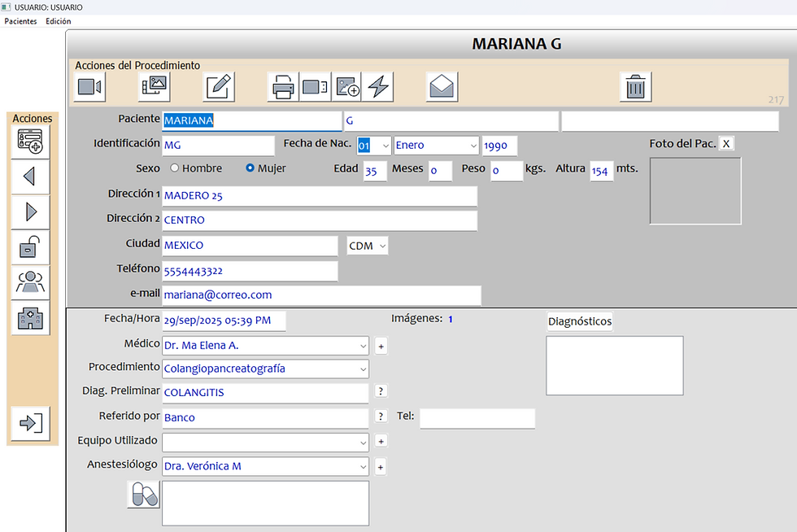
Task: Click the Referido por question mark button
Action: pos(381,416)
